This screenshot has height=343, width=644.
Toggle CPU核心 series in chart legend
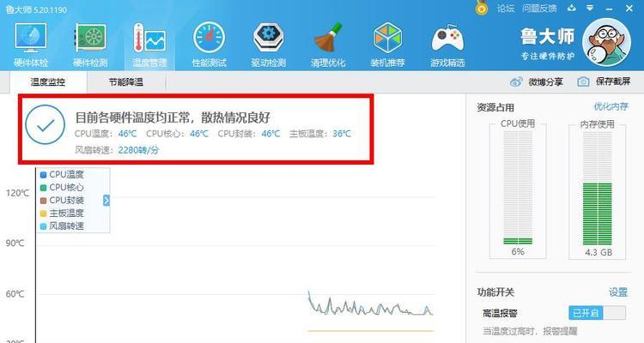pyautogui.click(x=62, y=187)
